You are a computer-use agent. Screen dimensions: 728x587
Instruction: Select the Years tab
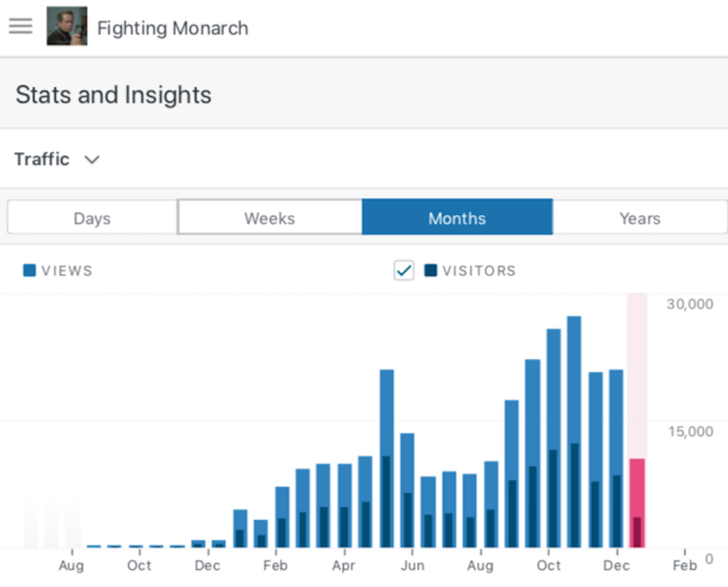[640, 217]
